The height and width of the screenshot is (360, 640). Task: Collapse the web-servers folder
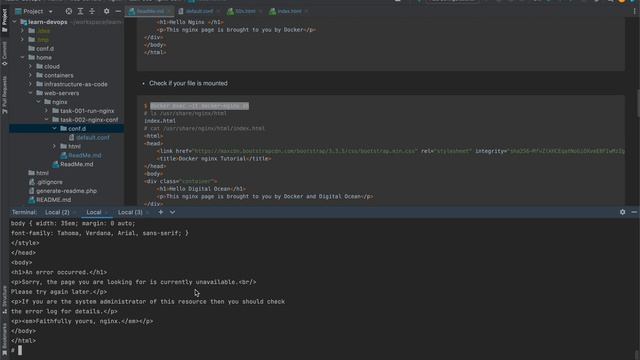tap(30, 93)
